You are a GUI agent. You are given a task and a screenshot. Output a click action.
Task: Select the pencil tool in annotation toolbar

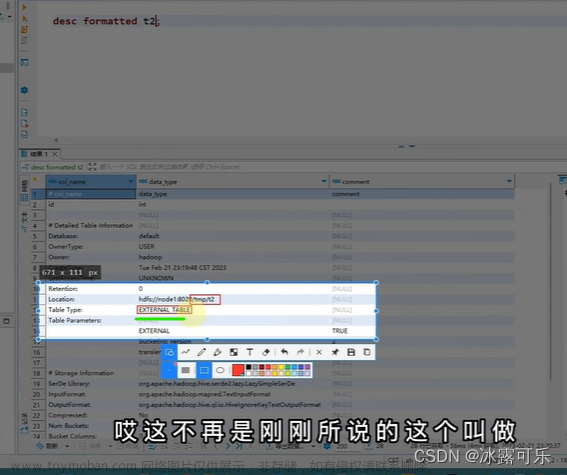[x=201, y=352]
